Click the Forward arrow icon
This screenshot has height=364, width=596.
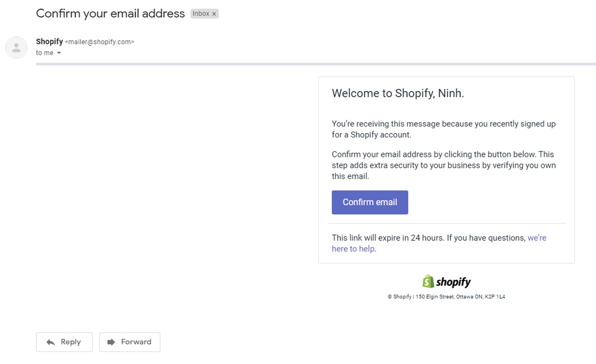click(x=111, y=342)
